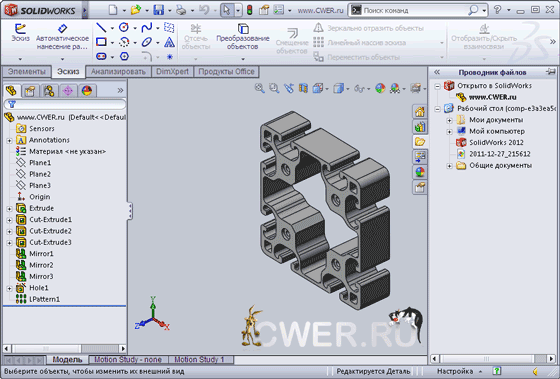Select Origin in the feature tree
This screenshot has width=560, height=379.
point(39,197)
